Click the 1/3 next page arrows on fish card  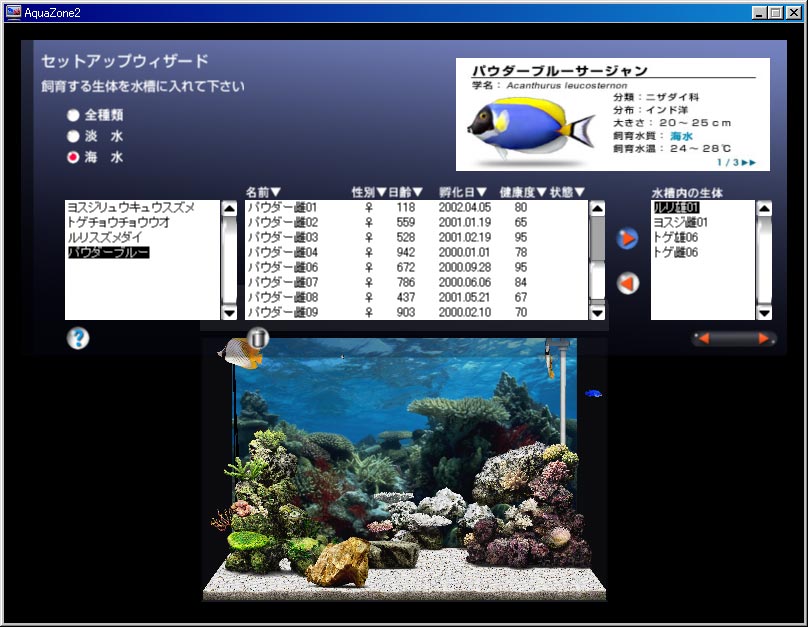(x=748, y=162)
